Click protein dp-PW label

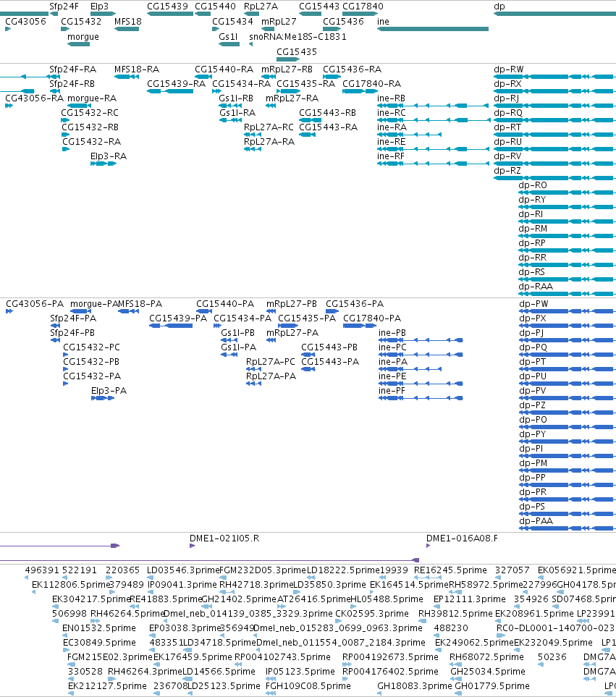click(533, 303)
